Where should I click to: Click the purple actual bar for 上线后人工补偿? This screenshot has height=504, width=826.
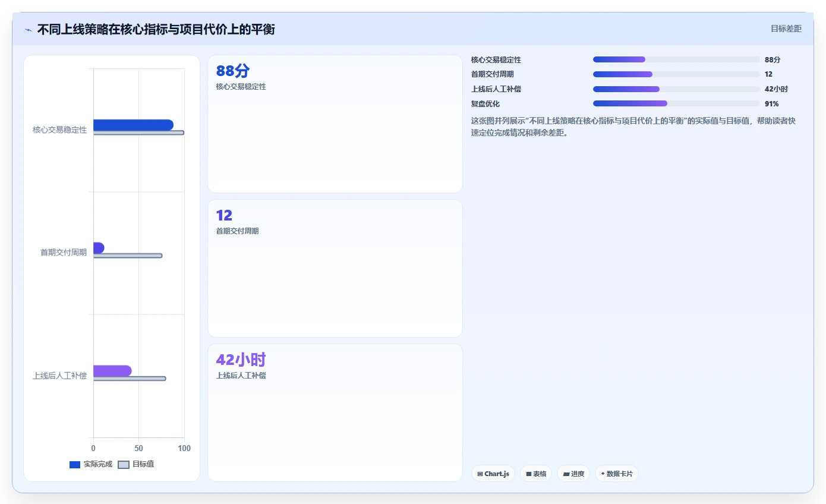[x=112, y=371]
